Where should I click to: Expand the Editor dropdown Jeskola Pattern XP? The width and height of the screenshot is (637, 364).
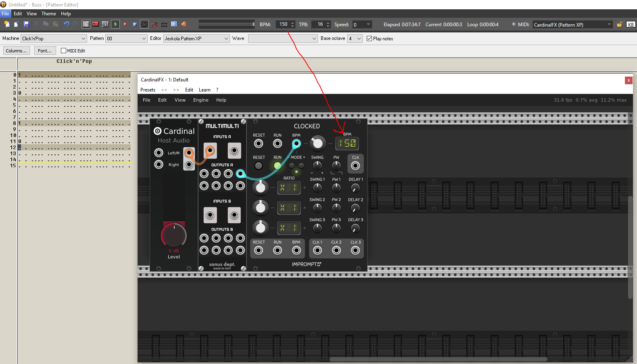[196, 39]
